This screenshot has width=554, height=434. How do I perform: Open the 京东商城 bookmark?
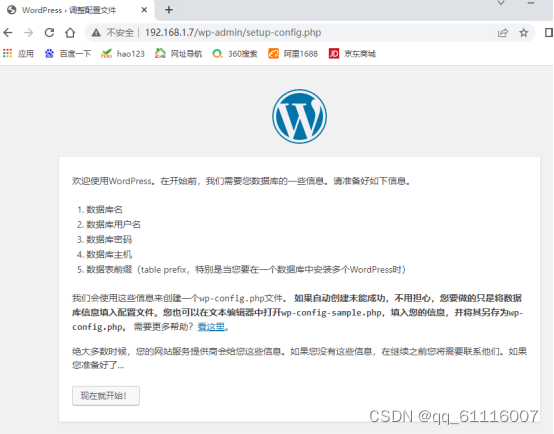click(352, 54)
